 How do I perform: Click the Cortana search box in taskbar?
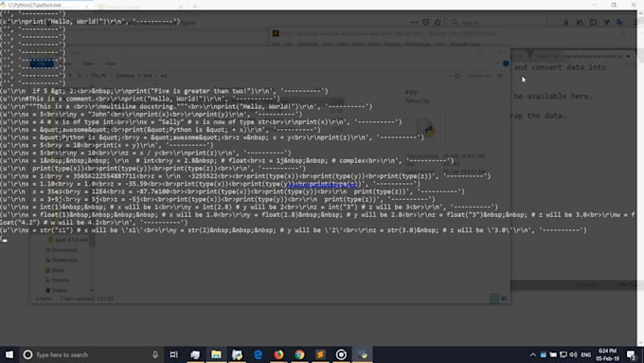pyautogui.click(x=91, y=354)
